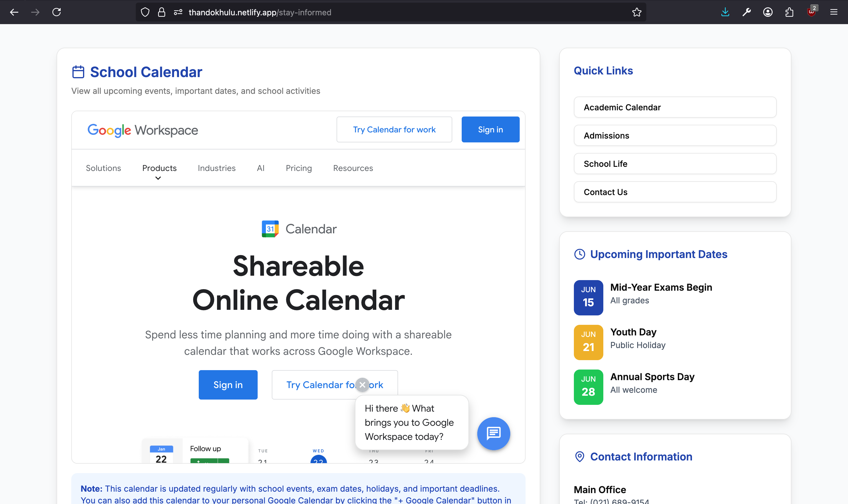
Task: Open the Resources nav item
Action: click(353, 168)
